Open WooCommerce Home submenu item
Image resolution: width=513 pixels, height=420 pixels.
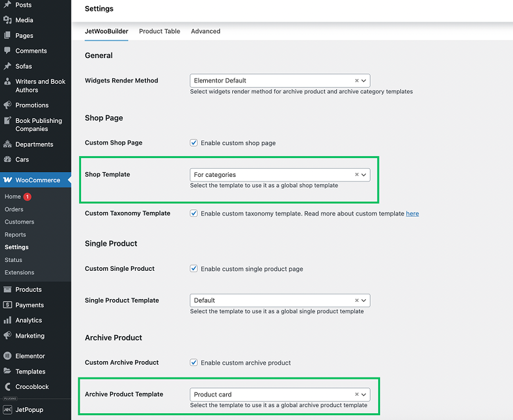(x=13, y=196)
